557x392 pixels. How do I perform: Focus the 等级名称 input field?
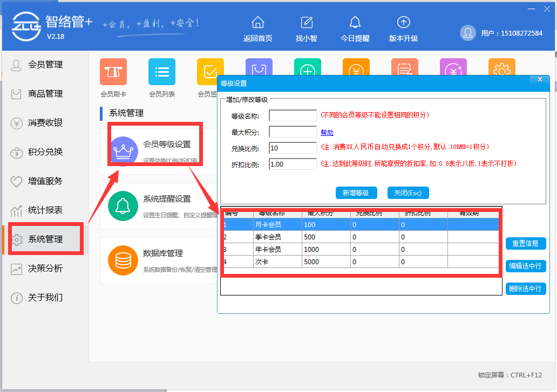click(x=293, y=115)
